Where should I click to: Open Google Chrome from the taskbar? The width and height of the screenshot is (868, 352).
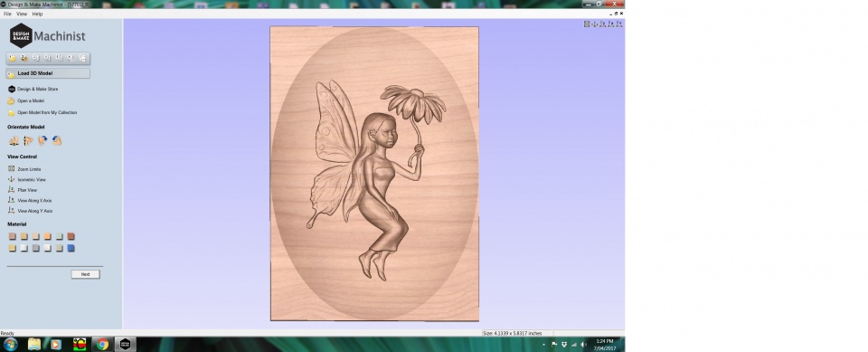pos(102,344)
